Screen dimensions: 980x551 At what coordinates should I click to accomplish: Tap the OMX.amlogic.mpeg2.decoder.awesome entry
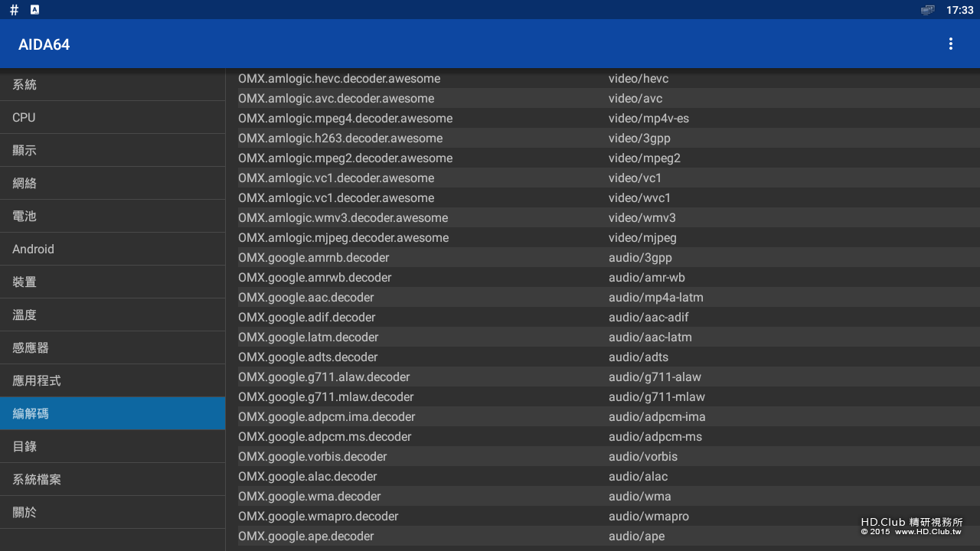point(609,158)
